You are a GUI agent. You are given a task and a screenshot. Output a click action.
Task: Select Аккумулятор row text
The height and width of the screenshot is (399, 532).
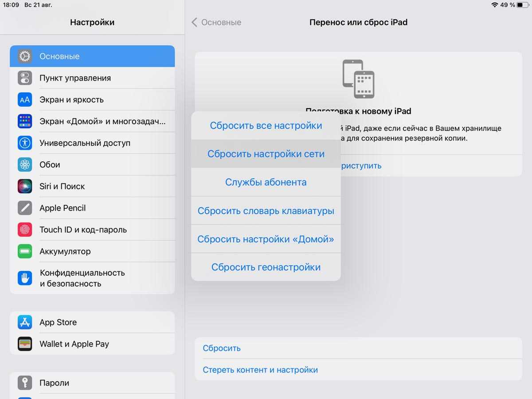(65, 251)
